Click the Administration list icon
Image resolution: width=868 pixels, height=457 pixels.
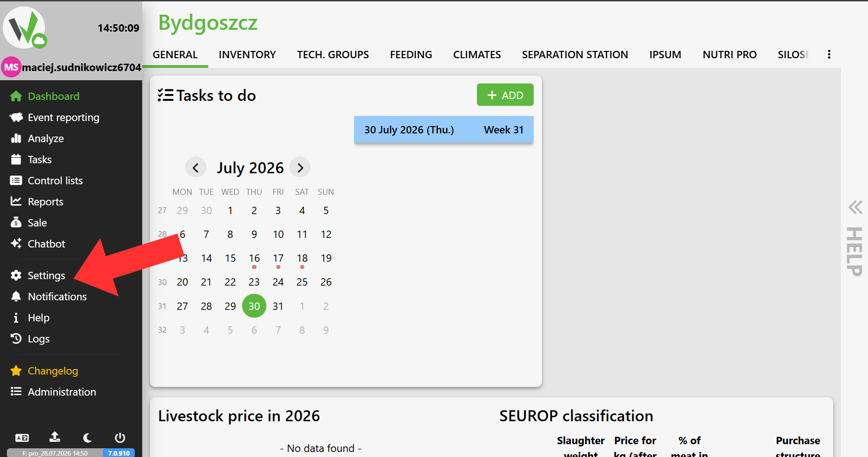coord(16,391)
